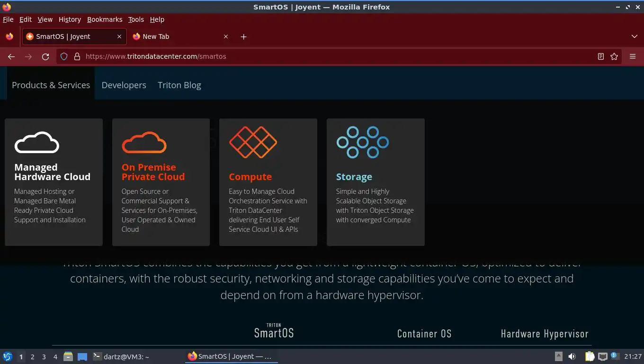Click the Hardware Hypervisor column heading
Viewport: 644px width, 364px height.
pos(545,334)
